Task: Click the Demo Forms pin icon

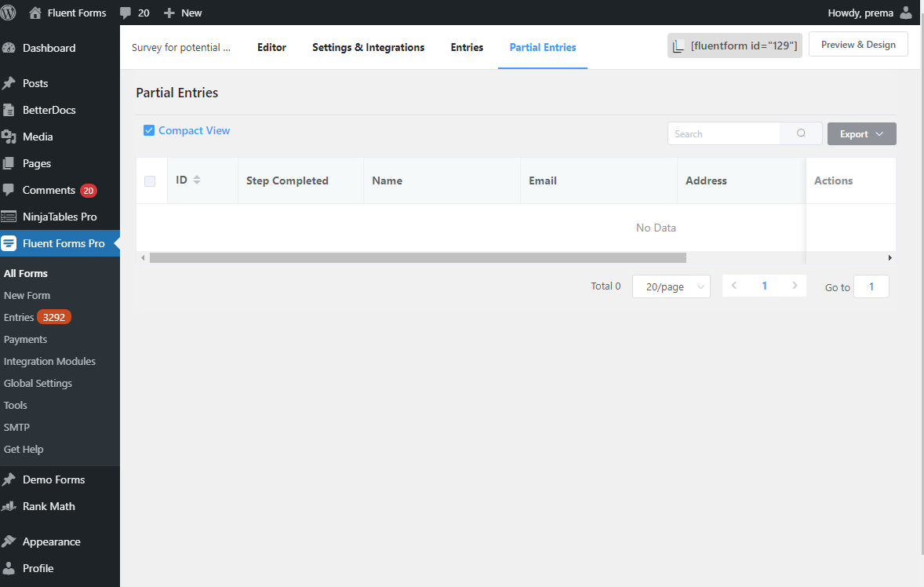Action: tap(9, 479)
